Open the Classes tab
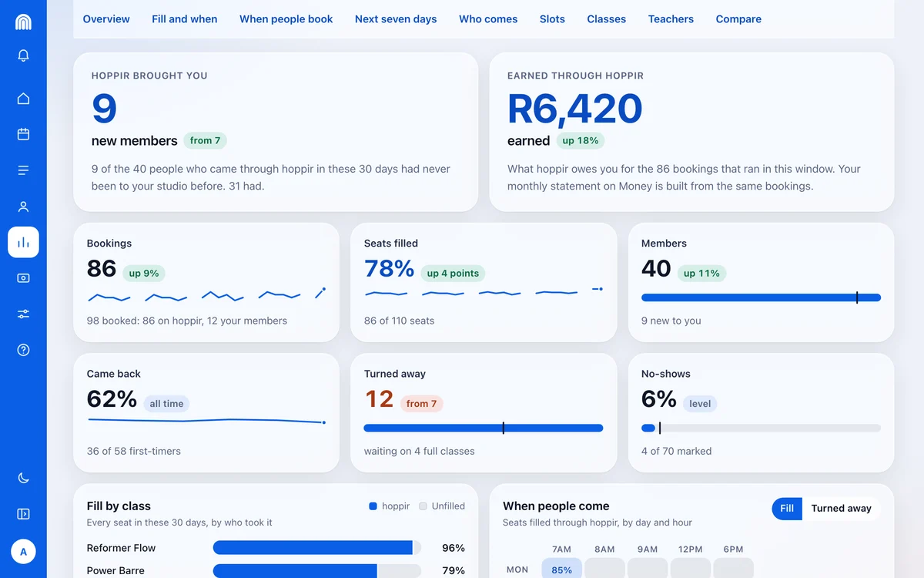The width and height of the screenshot is (924, 578). point(607,19)
